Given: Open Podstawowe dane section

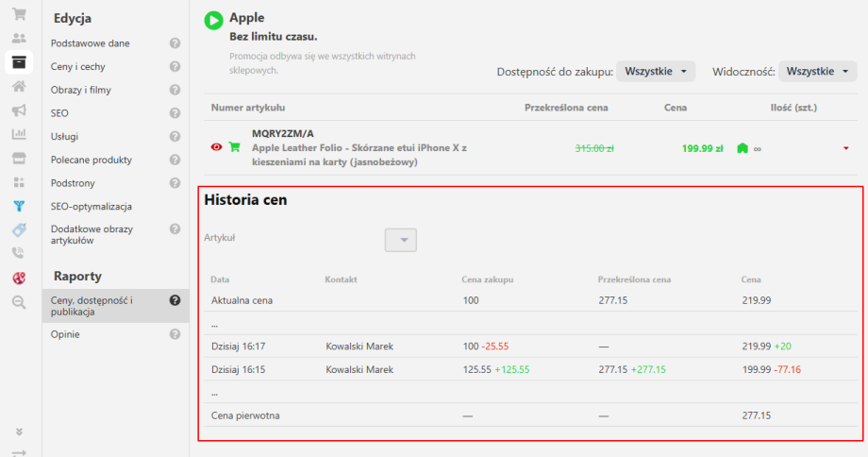Looking at the screenshot, I should click(x=91, y=43).
